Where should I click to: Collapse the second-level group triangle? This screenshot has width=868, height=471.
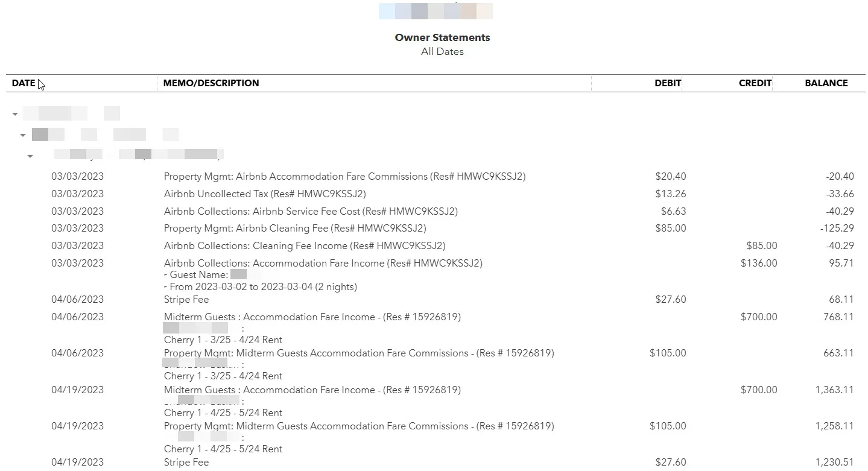click(x=23, y=135)
